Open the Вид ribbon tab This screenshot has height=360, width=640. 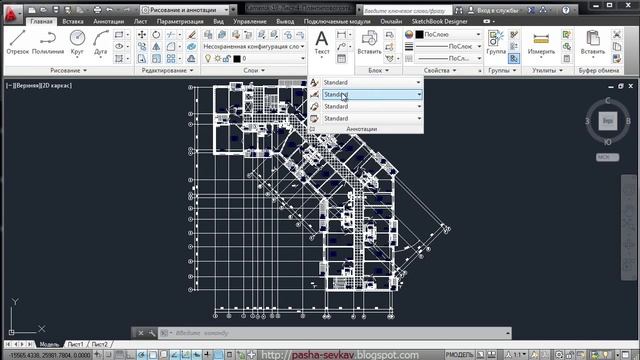(218, 21)
